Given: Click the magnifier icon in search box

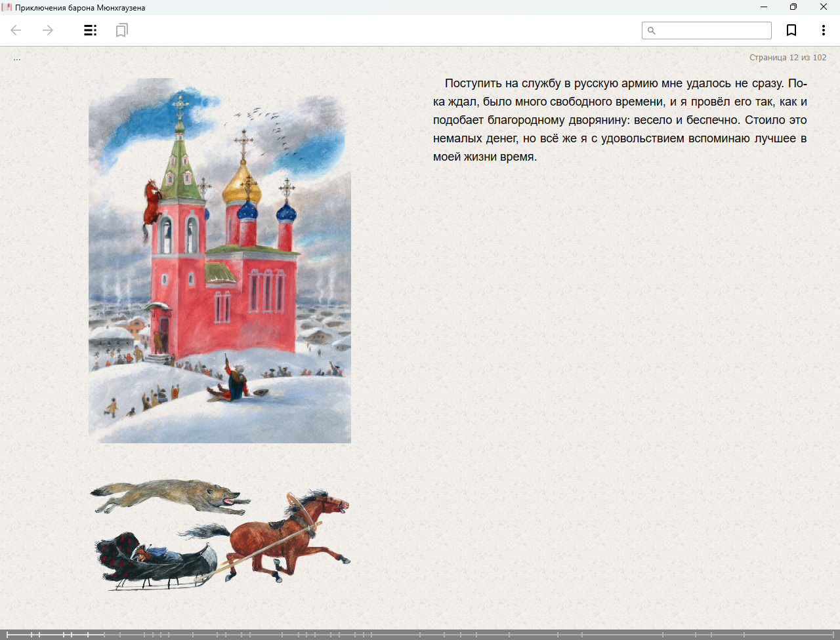Looking at the screenshot, I should pyautogui.click(x=652, y=31).
